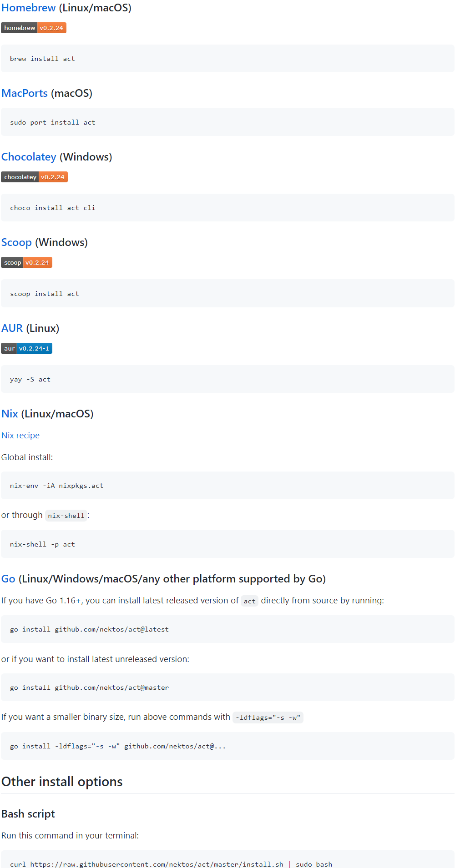Open the MacPorts link
The height and width of the screenshot is (868, 455).
[x=25, y=93]
